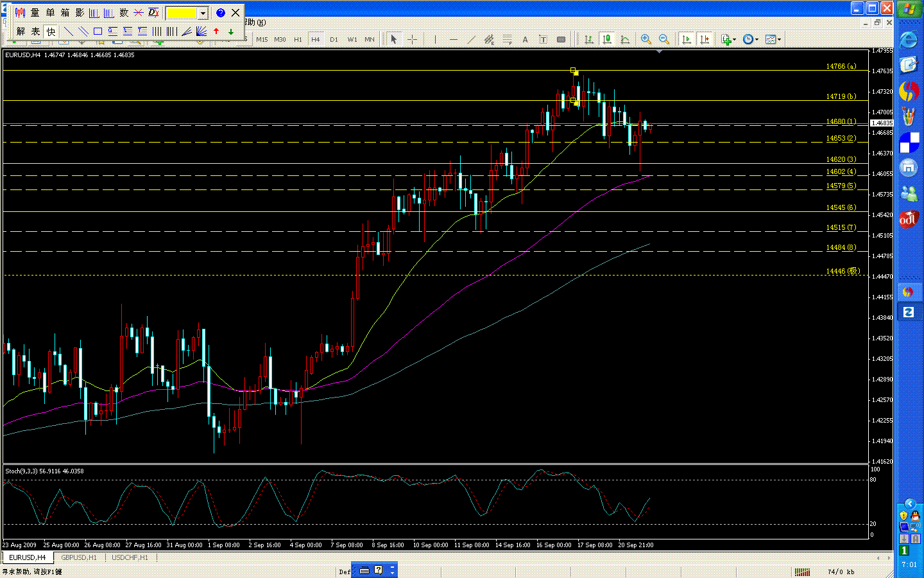The image size is (924, 578).
Task: Select the Fibonacci retracement tool
Action: [507, 40]
